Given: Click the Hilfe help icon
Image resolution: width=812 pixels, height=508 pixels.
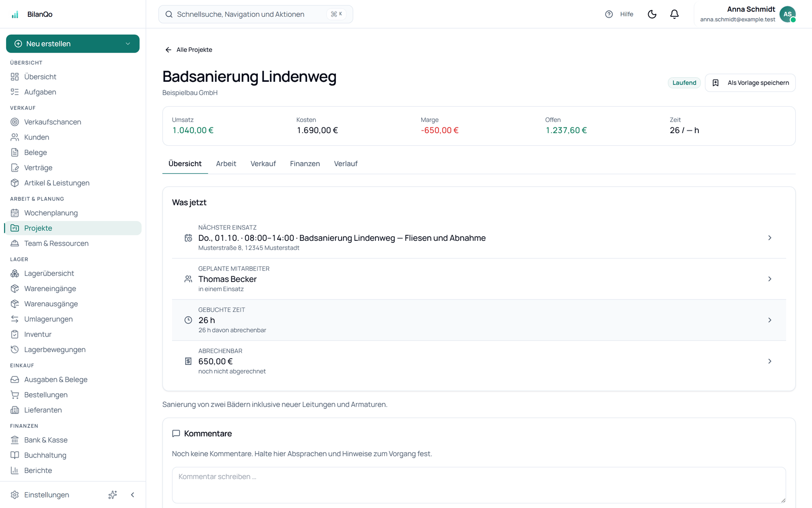Looking at the screenshot, I should coord(609,14).
